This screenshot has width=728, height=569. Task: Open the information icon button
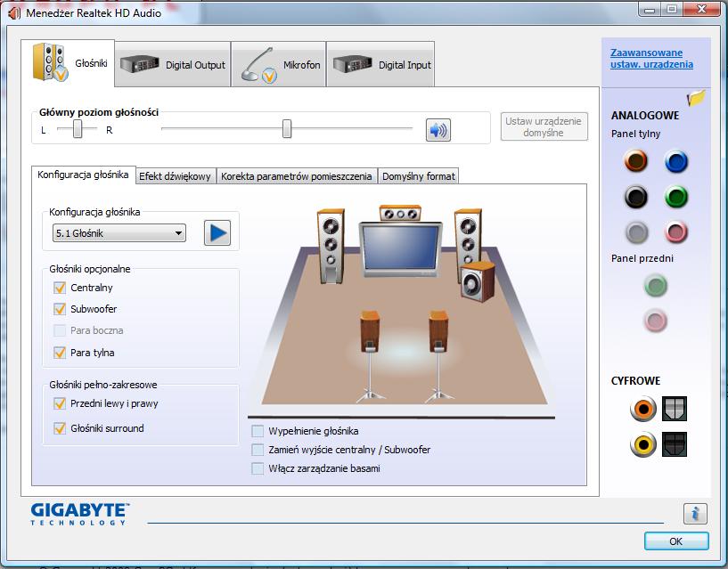point(695,514)
